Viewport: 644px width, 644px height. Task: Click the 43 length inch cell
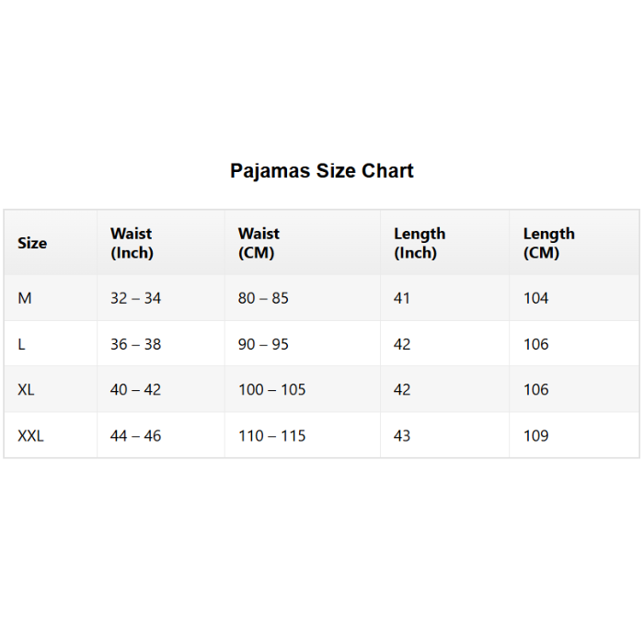[x=402, y=435]
